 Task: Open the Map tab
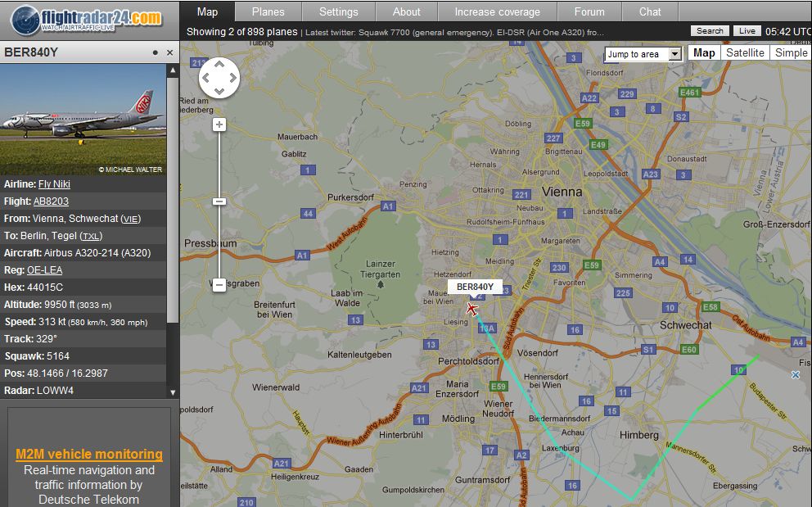coord(207,11)
